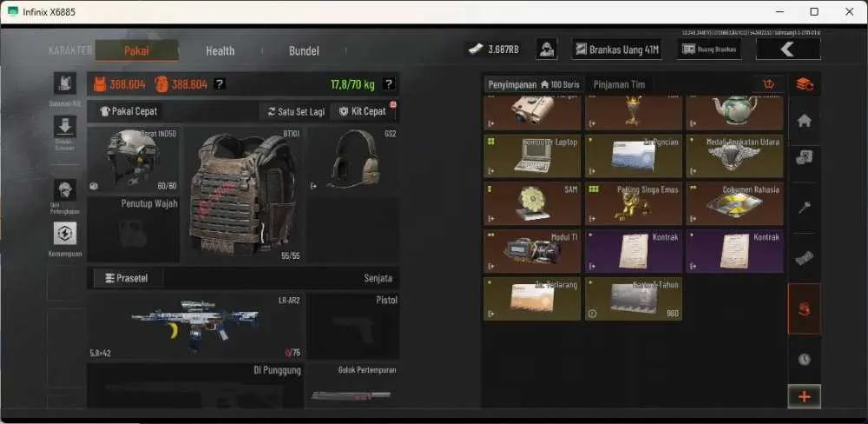Select the Patung Singa Emas card
The height and width of the screenshot is (424, 868).
tap(634, 203)
